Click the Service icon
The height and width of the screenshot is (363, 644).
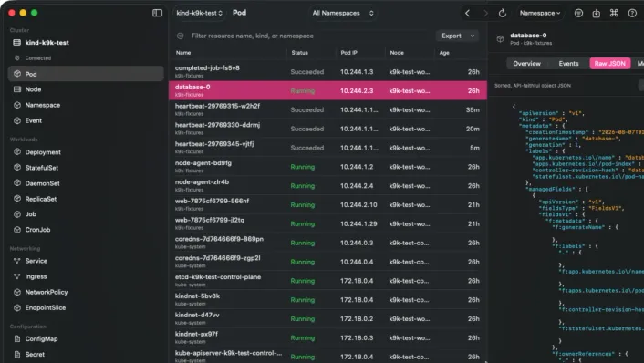pos(17,261)
